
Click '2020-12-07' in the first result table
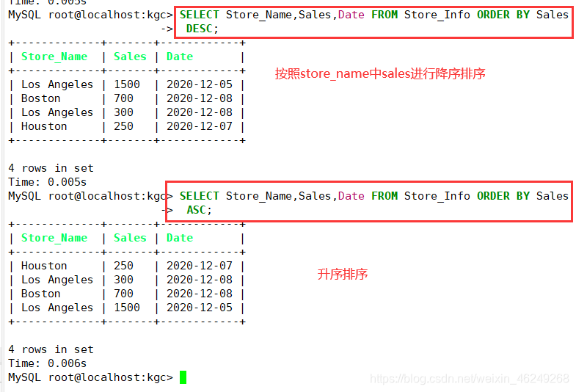tap(200, 126)
